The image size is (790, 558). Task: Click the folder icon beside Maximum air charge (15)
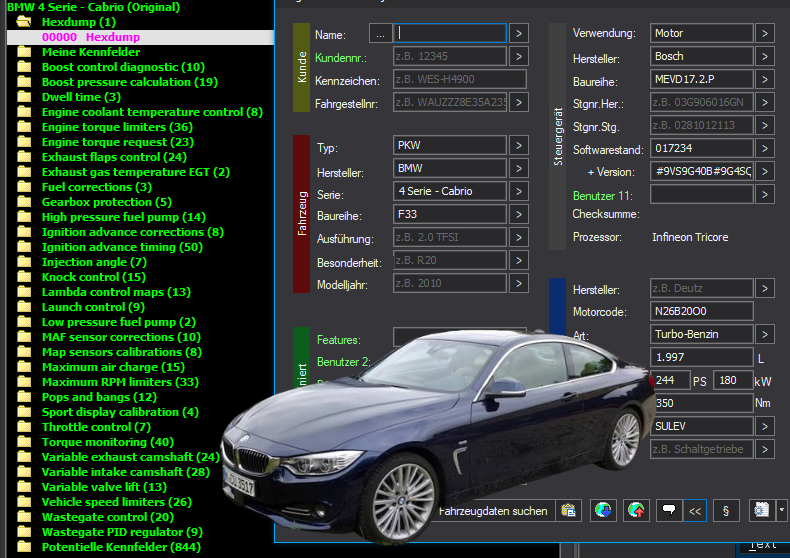[24, 367]
